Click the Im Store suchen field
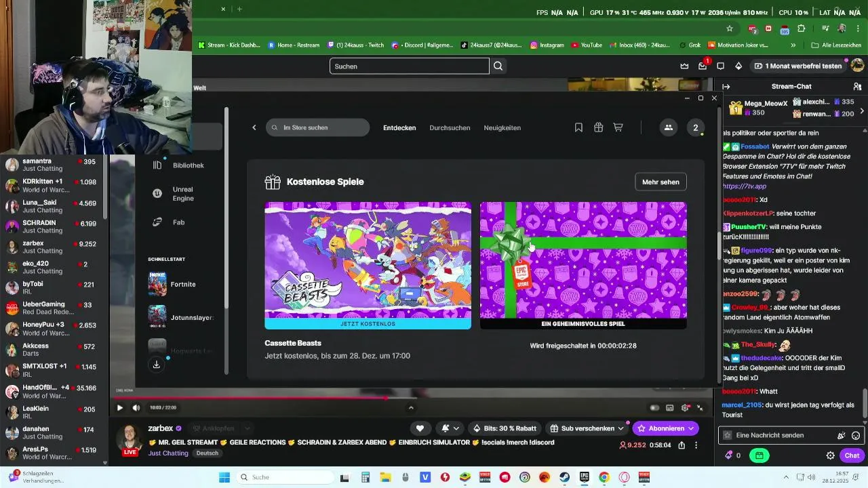This screenshot has height=488, width=868. tap(317, 127)
